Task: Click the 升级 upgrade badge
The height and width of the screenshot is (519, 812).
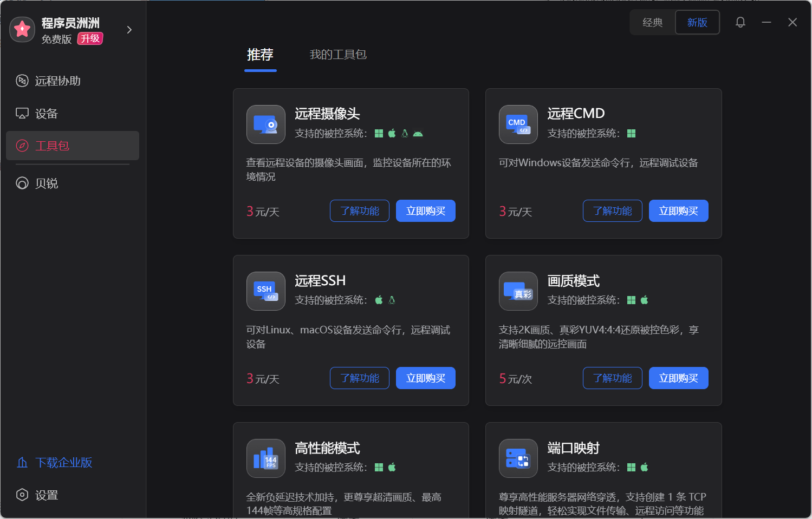Action: [90, 38]
